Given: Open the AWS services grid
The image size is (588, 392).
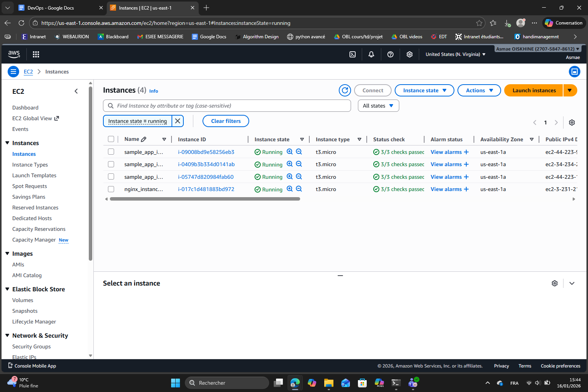Looking at the screenshot, I should click(x=36, y=54).
